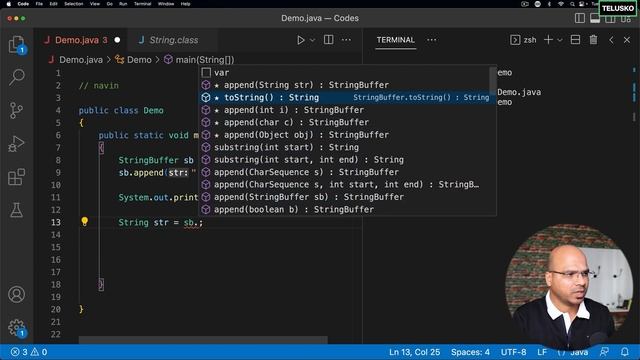The image size is (640, 360).
Task: Click suggestion list scrollbar thumb
Action: (493, 80)
